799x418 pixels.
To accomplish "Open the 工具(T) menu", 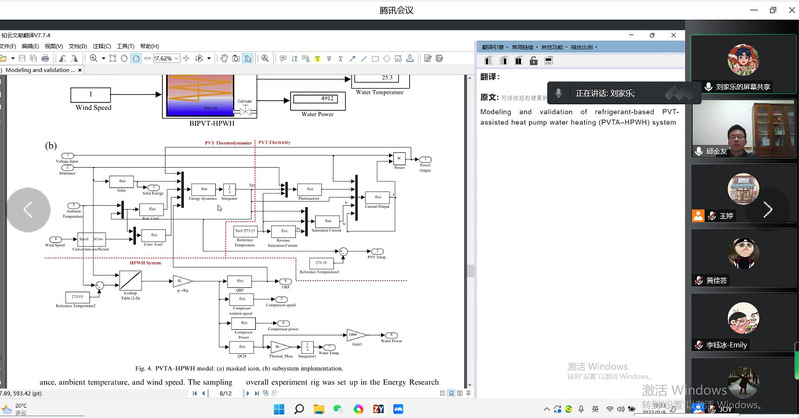I will tap(125, 46).
